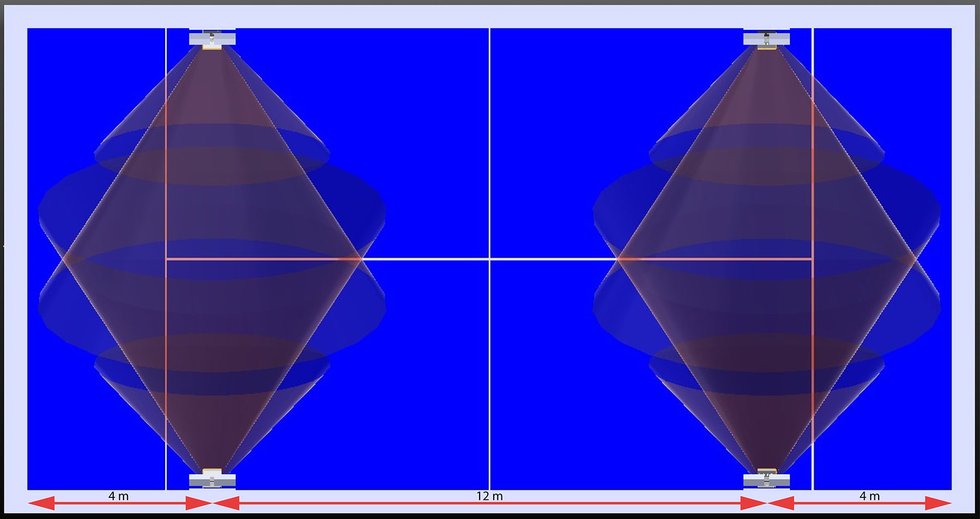Click the red arrowhead at far left end
The width and height of the screenshot is (980, 519).
pos(39,504)
